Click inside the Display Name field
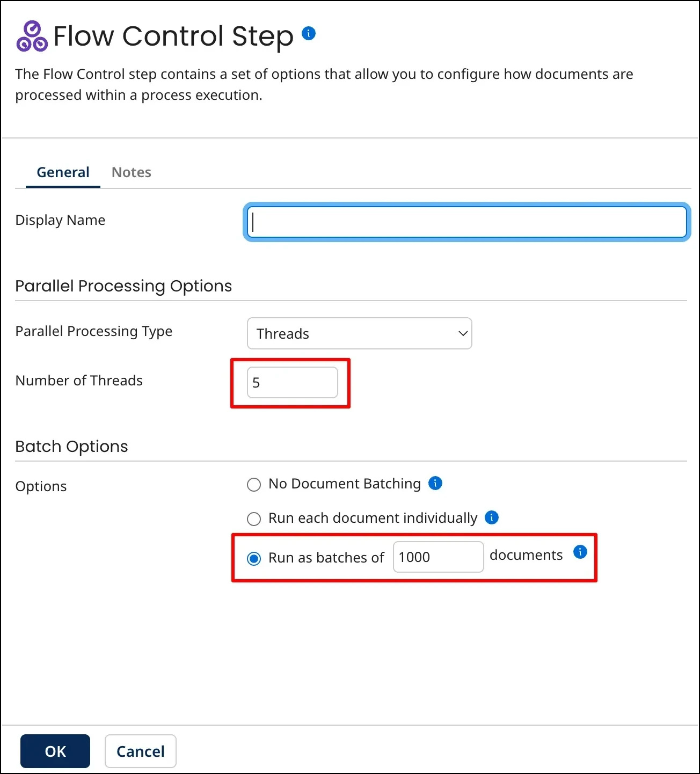This screenshot has height=774, width=700. pos(466,222)
